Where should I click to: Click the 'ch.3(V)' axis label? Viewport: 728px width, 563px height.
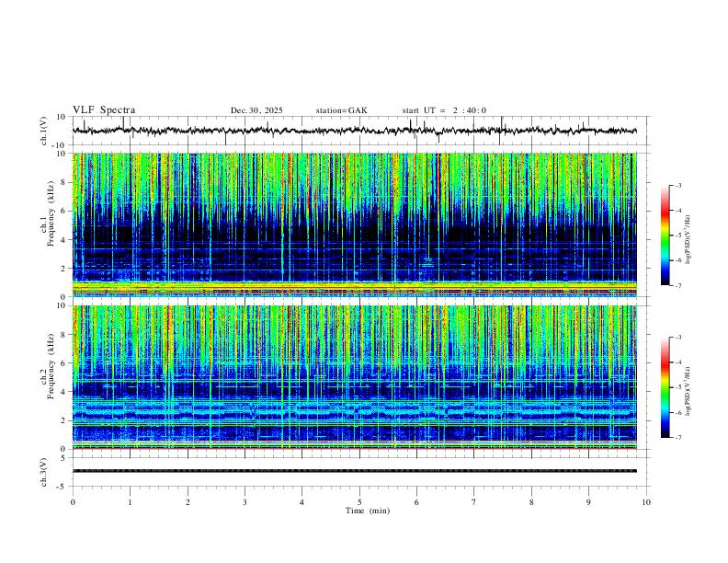pos(44,473)
